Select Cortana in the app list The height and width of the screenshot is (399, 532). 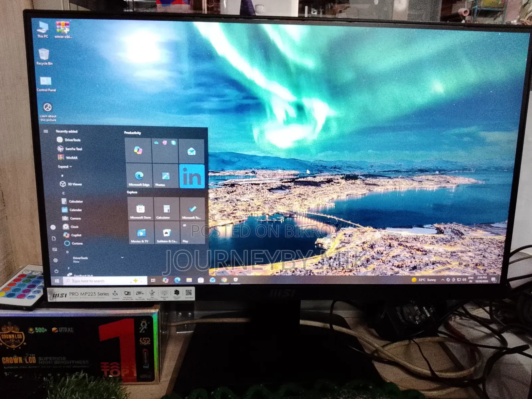[x=73, y=243]
